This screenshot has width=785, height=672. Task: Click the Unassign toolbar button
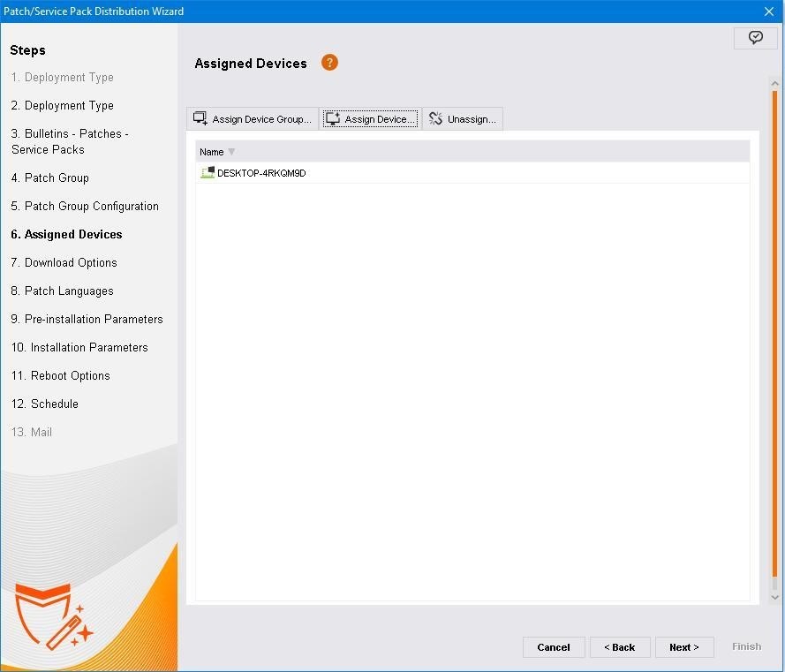click(x=463, y=119)
